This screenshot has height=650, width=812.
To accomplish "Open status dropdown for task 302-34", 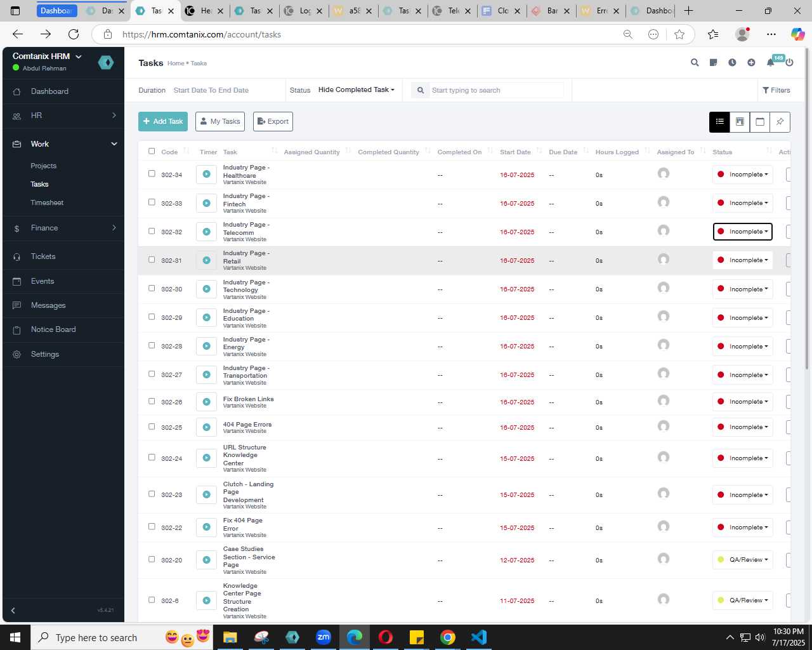I will [x=742, y=175].
